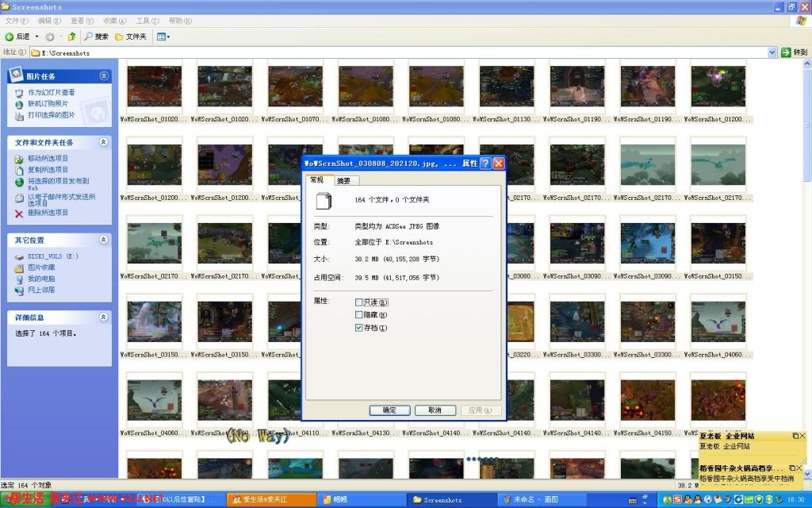Toggle the Folders (文件夹) toolbar button
This screenshot has height=508, width=812.
[131, 37]
